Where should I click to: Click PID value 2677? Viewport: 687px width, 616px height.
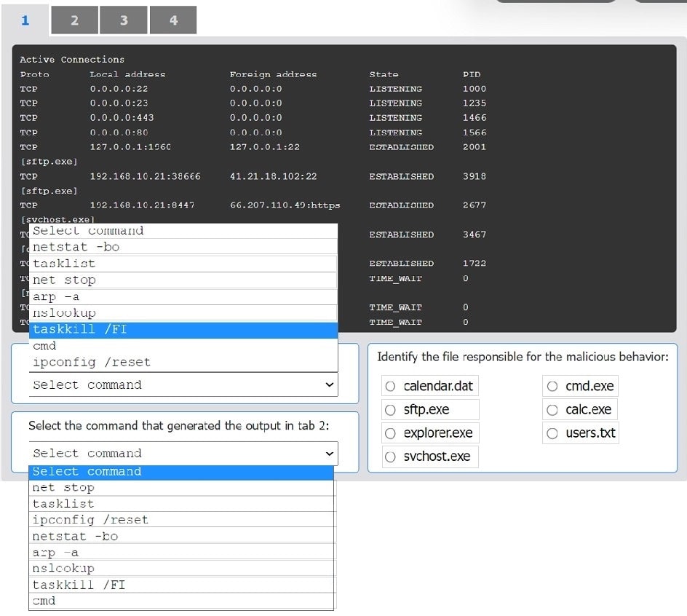tap(474, 205)
